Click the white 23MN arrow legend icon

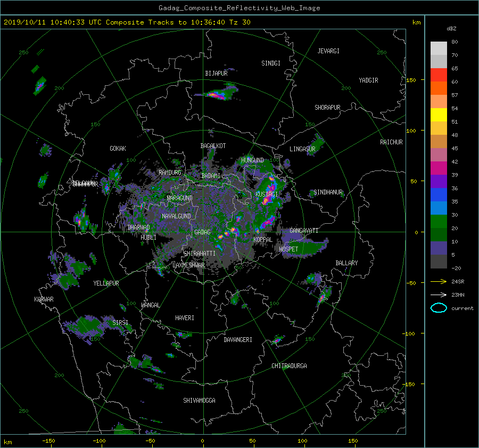tap(439, 295)
